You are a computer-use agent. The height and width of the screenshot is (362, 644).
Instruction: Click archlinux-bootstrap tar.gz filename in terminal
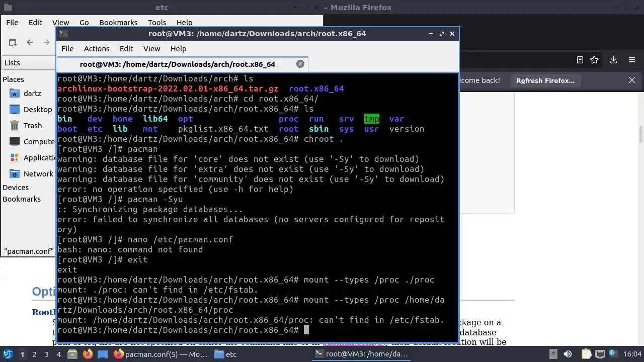168,88
